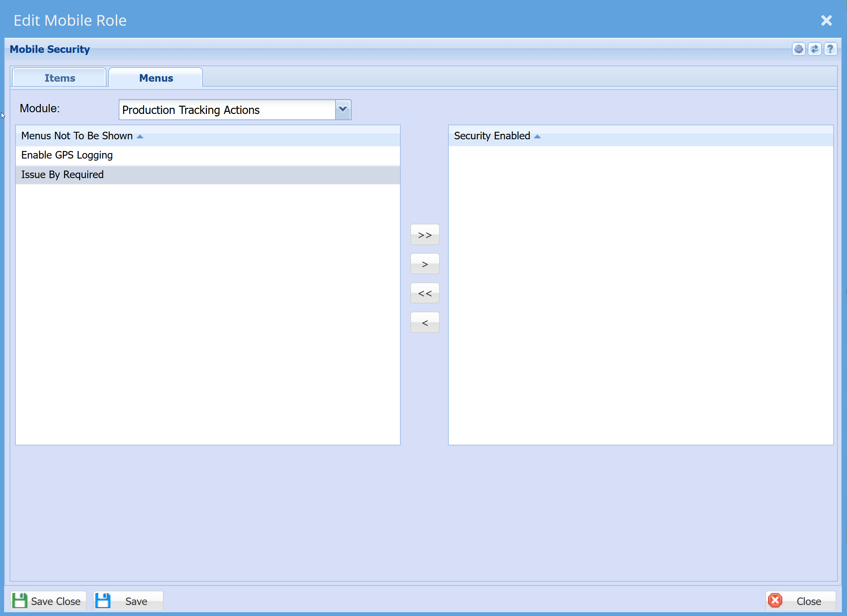The width and height of the screenshot is (847, 616).
Task: Select the Menus tab
Action: pyautogui.click(x=156, y=78)
